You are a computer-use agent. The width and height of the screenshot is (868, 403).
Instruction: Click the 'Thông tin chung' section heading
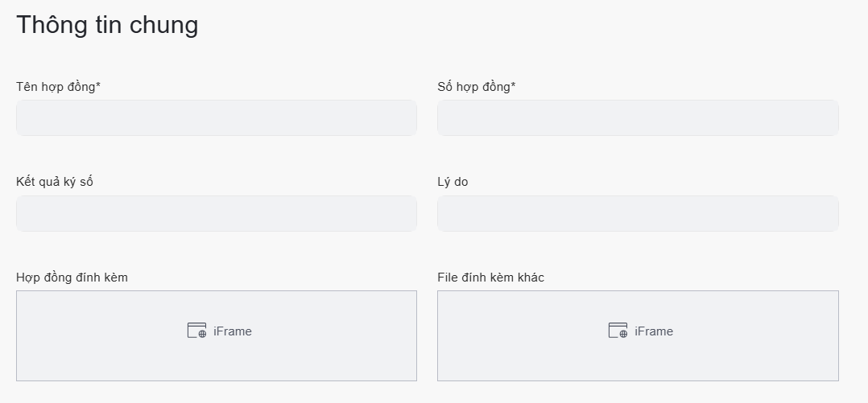(107, 25)
